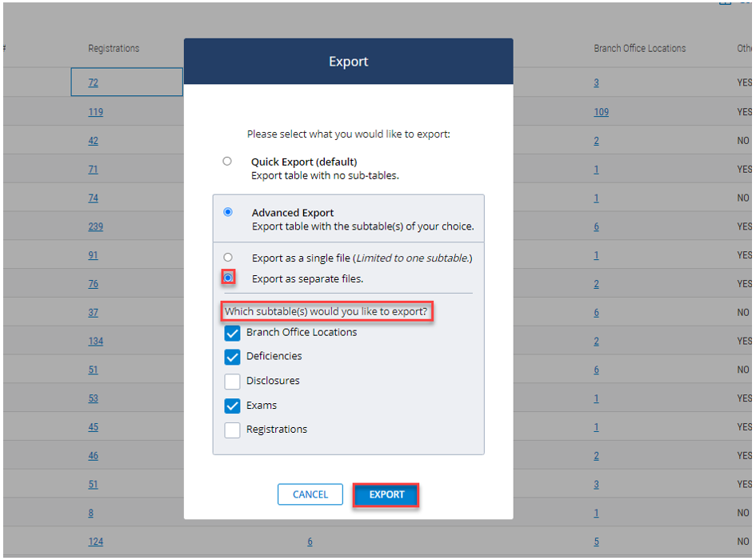The width and height of the screenshot is (756, 560).
Task: Click the Registrations column header
Action: click(x=114, y=49)
